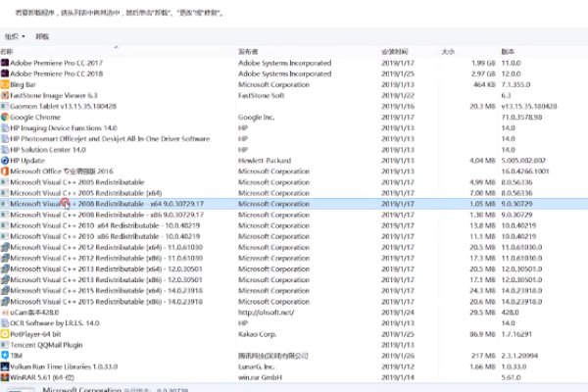Click the Tencent QQMail Plugin icon
The width and height of the screenshot is (588, 392).
(5, 345)
